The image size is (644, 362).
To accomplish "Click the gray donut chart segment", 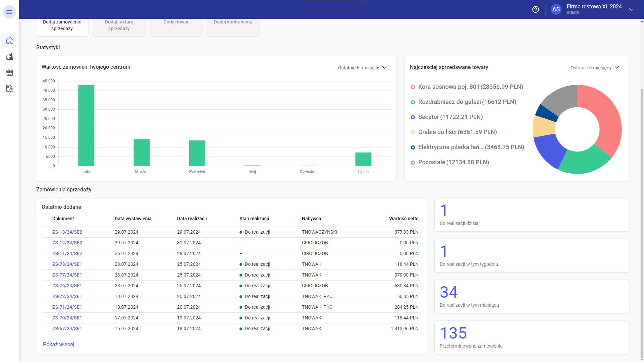I will tap(562, 99).
